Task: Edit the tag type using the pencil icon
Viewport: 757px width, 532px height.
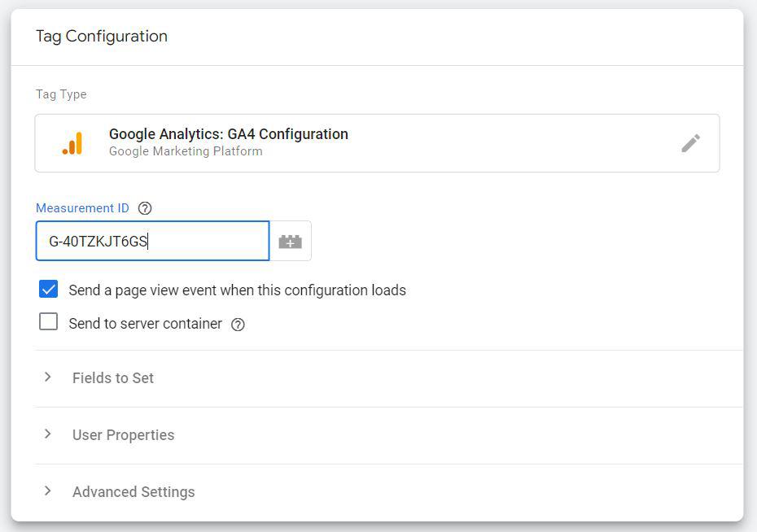Action: click(x=691, y=142)
